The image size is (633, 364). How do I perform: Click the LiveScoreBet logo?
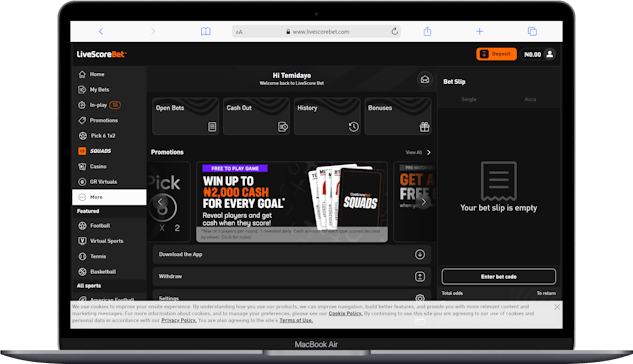[102, 54]
